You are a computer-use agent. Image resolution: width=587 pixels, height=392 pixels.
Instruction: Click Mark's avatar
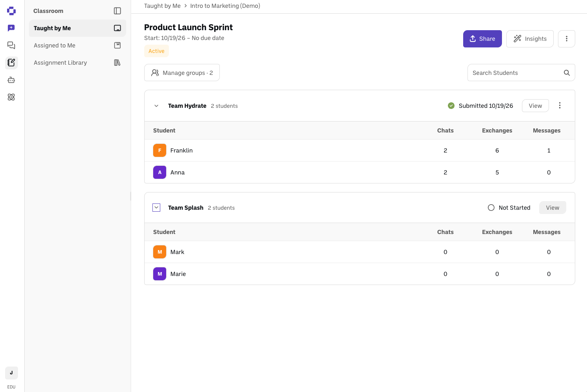(x=159, y=252)
